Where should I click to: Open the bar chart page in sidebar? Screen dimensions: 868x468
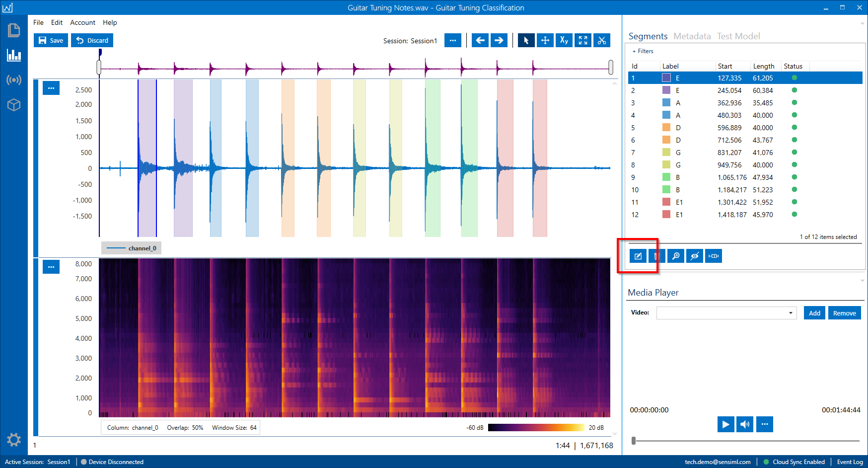(14, 55)
